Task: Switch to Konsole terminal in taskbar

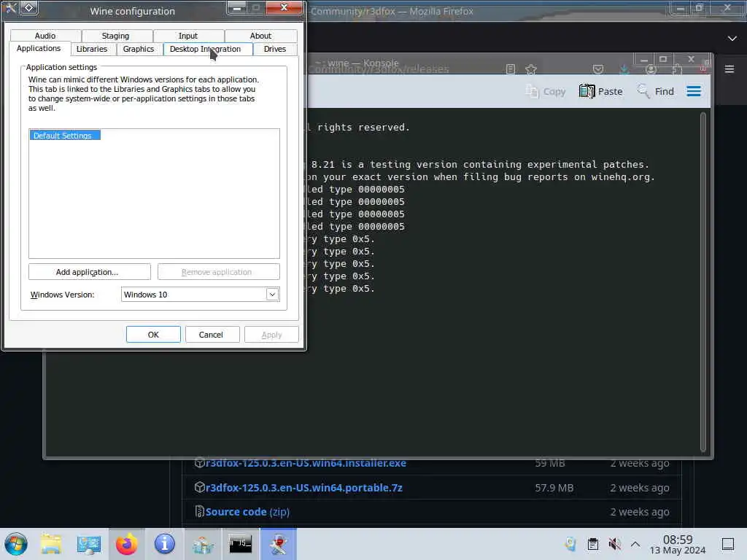Action: (240, 544)
